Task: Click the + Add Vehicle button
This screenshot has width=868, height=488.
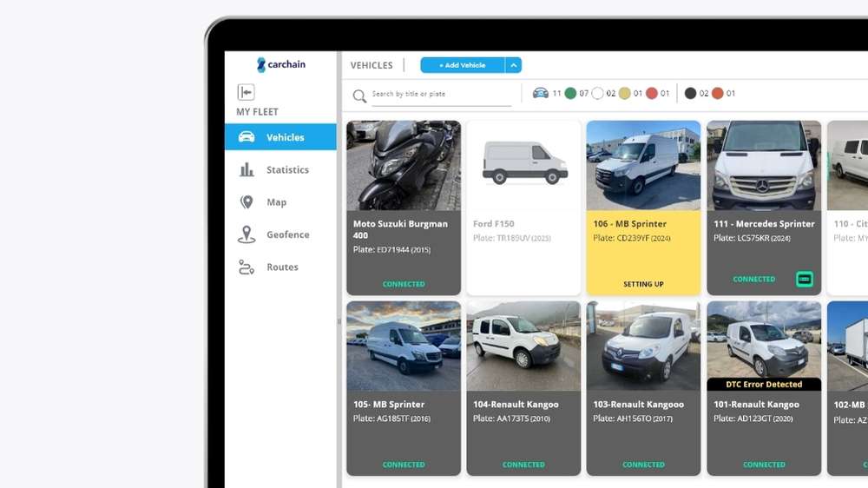Action: [x=463, y=65]
